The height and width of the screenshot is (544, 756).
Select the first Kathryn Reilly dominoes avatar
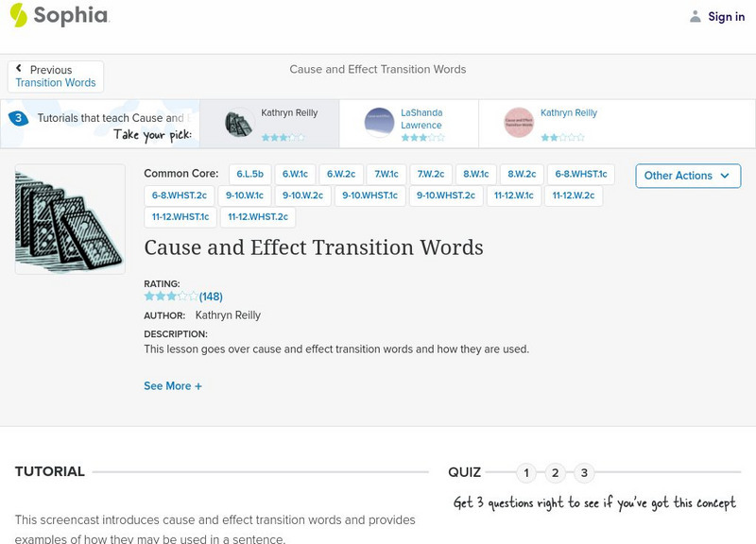pos(238,124)
